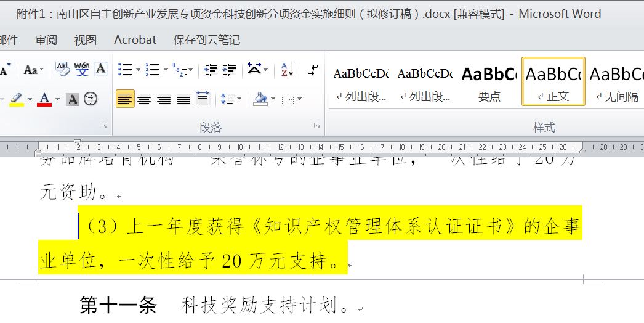Show paragraph marks and hidden symbols
This screenshot has height=323, width=644.
(313, 70)
